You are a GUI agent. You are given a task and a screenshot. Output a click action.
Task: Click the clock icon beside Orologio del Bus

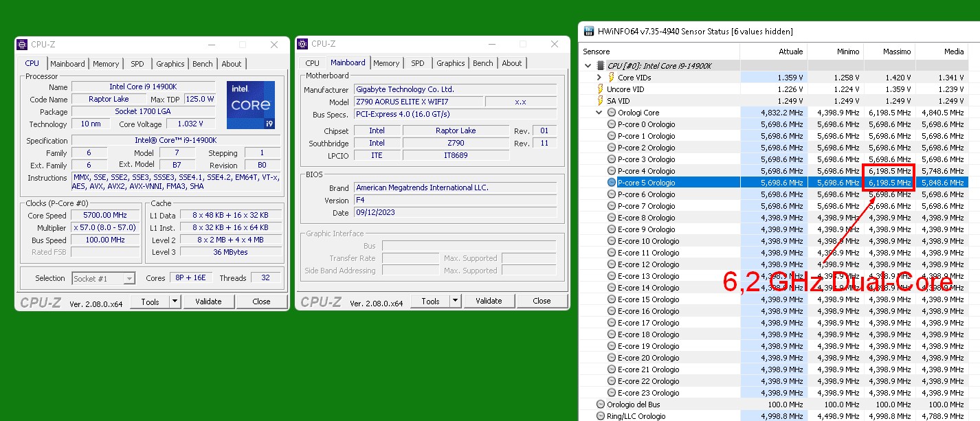(601, 405)
